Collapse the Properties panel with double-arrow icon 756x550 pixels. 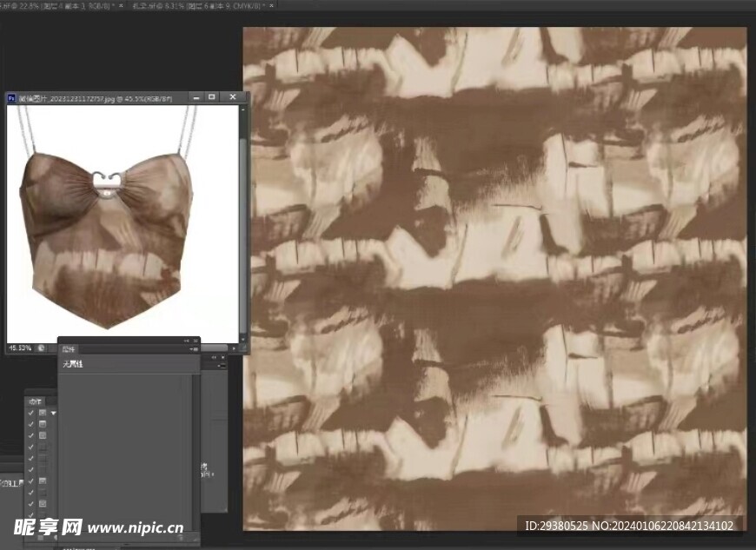[x=186, y=341]
